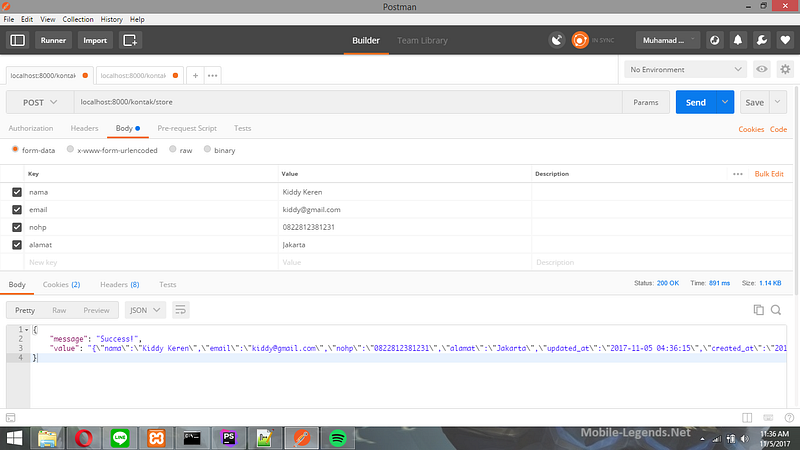Switch to the Headers request tab
The height and width of the screenshot is (450, 800).
[84, 128]
